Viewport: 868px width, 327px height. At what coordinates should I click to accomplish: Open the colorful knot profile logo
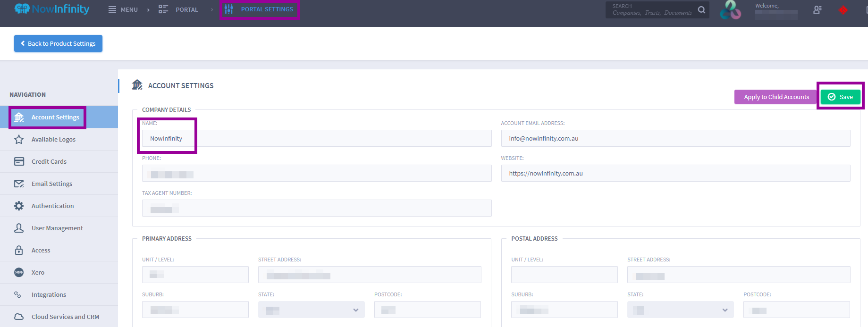[x=730, y=10]
